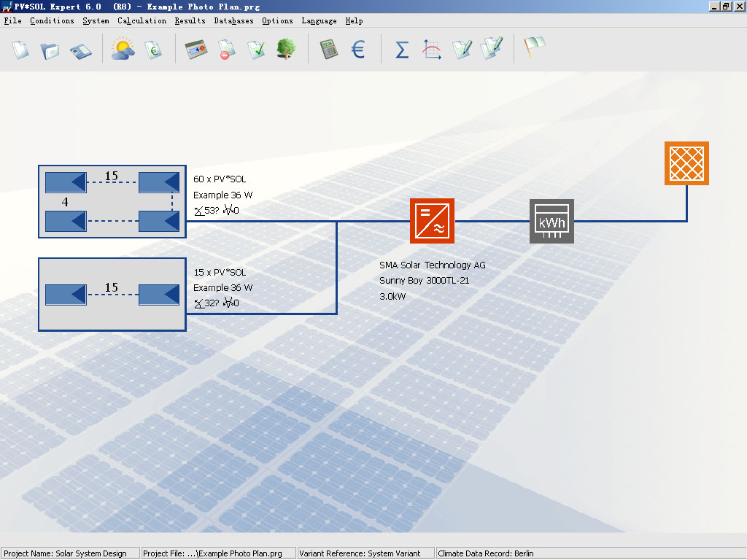The height and width of the screenshot is (560, 747).
Task: Open summary project report via the single pen document icon
Action: pyautogui.click(x=462, y=50)
